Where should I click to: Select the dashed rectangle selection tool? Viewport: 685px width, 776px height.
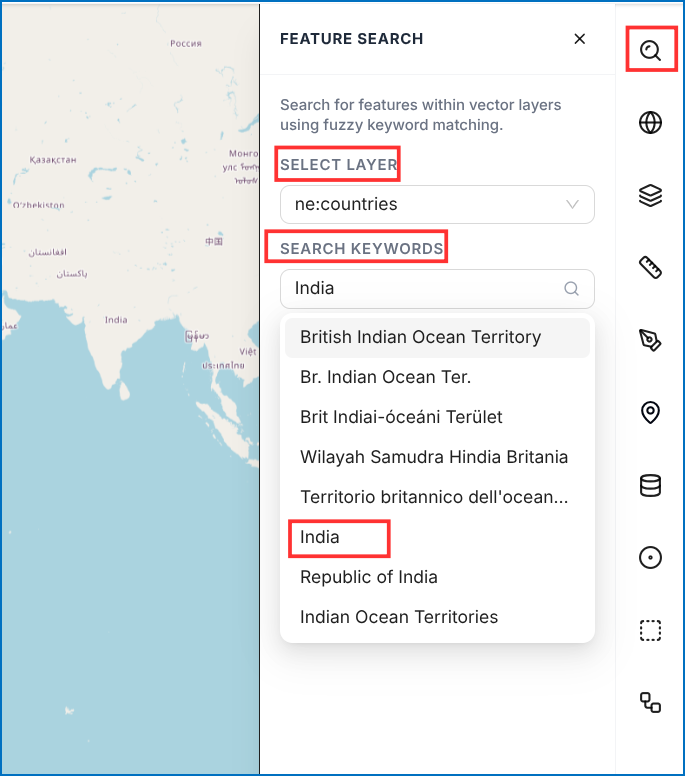pyautogui.click(x=650, y=630)
